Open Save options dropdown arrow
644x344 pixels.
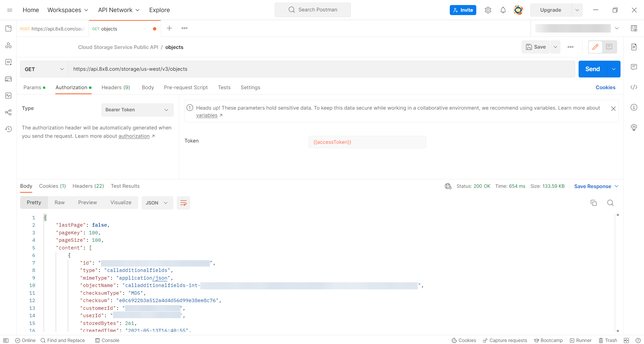coord(555,47)
